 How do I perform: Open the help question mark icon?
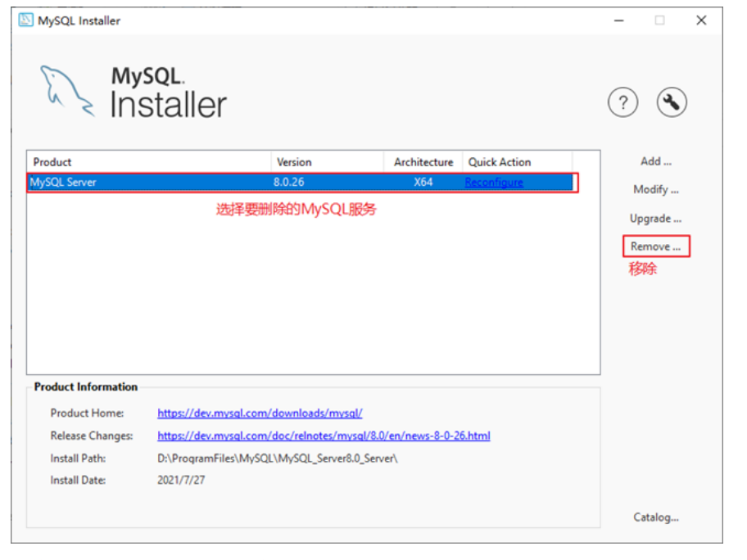click(x=622, y=102)
